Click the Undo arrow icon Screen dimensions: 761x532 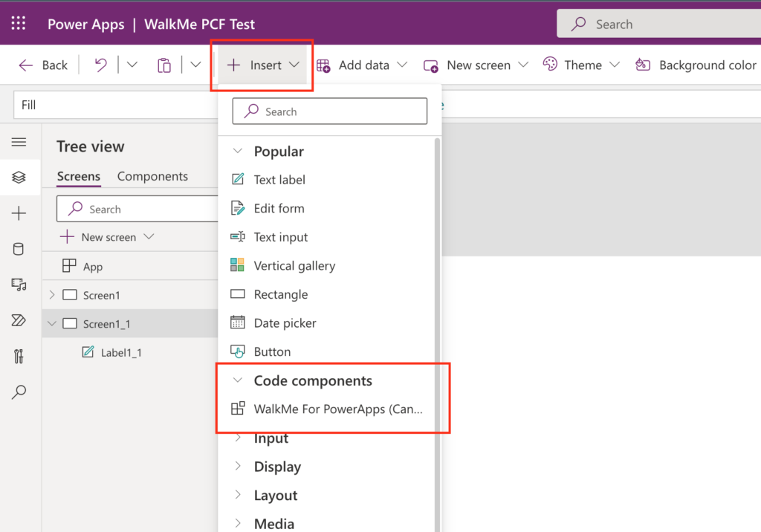tap(101, 65)
